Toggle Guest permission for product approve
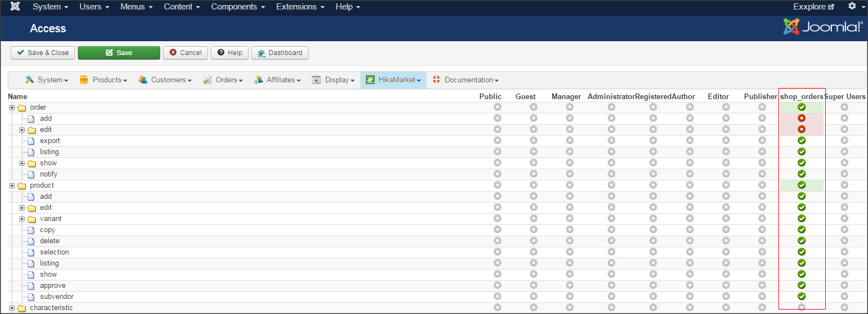The width and height of the screenshot is (868, 314). pos(534,285)
